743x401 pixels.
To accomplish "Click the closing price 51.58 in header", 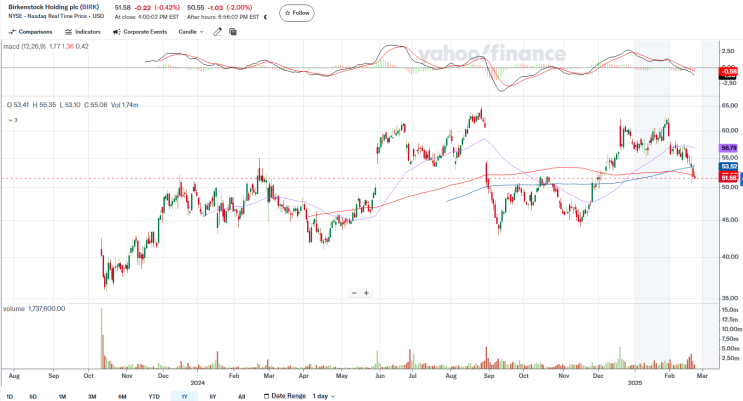I will click(123, 8).
